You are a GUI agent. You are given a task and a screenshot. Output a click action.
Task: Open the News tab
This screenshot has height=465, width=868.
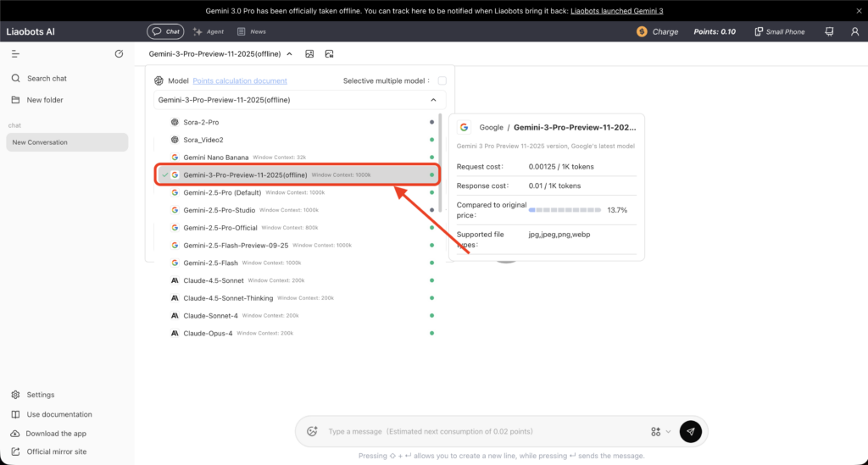tap(251, 31)
